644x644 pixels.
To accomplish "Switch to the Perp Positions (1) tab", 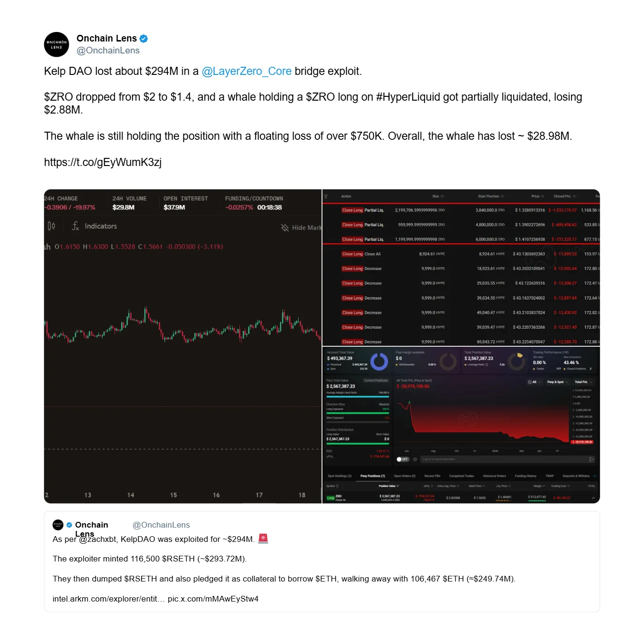I will pos(373,476).
